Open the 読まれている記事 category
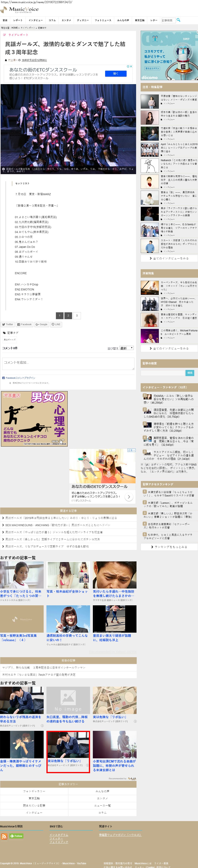This screenshot has width=198, height=868. click(x=34, y=805)
